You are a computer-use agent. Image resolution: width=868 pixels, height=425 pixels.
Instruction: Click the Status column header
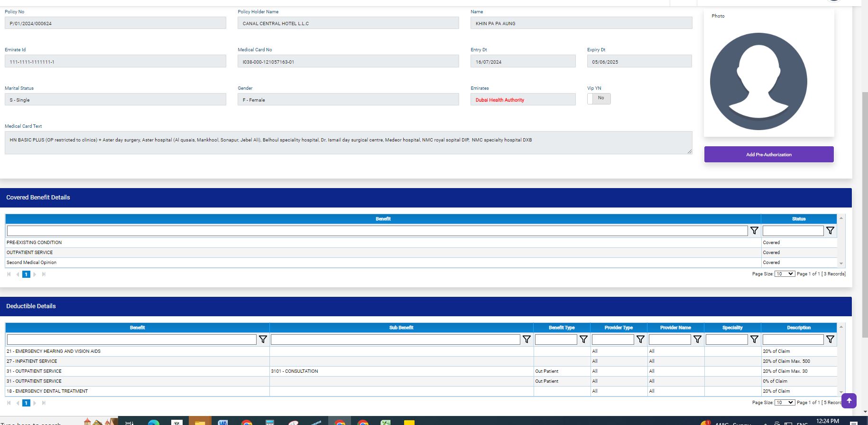tap(799, 219)
